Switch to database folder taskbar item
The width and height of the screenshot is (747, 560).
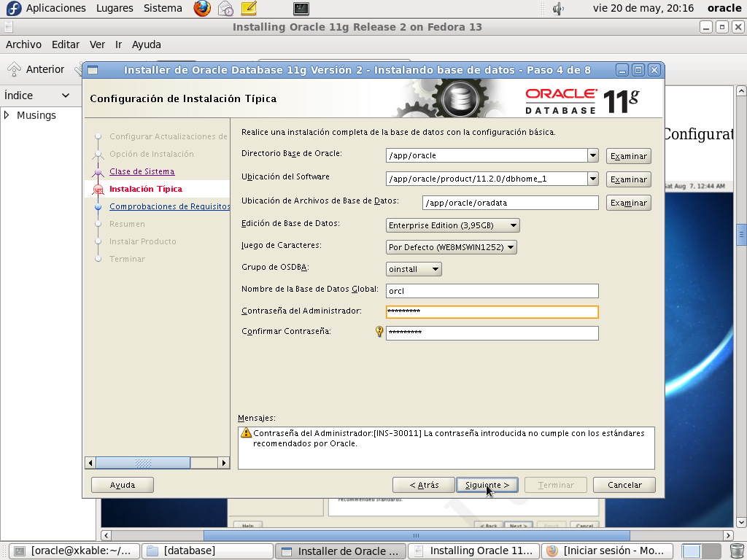(207, 551)
